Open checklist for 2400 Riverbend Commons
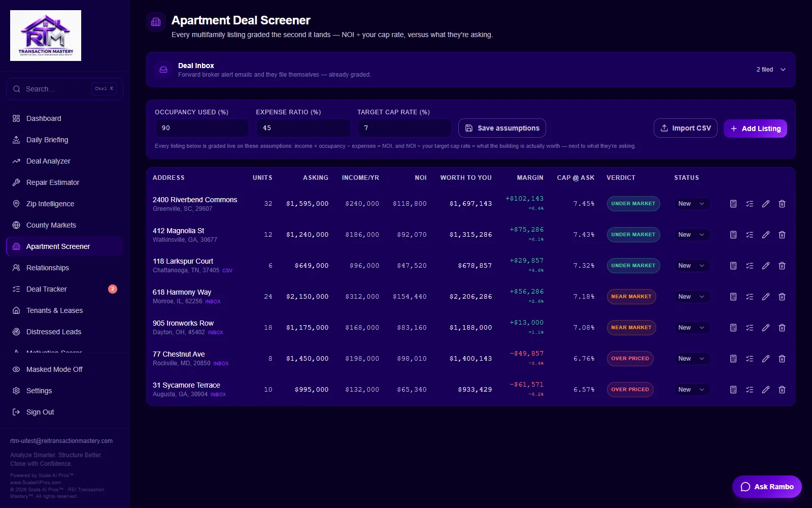 (750, 204)
